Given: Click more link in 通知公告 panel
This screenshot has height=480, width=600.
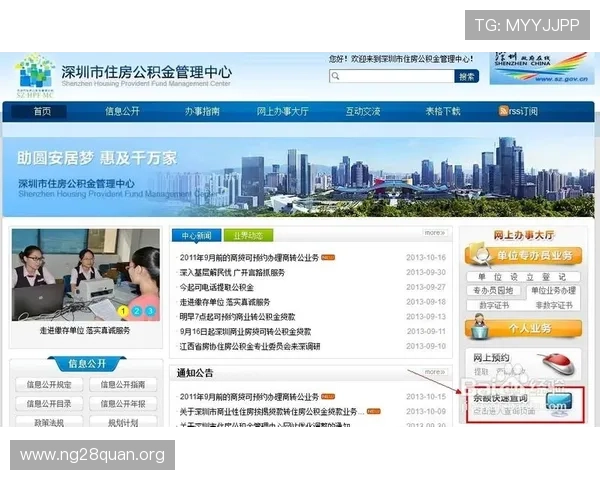Looking at the screenshot, I should (x=435, y=372).
